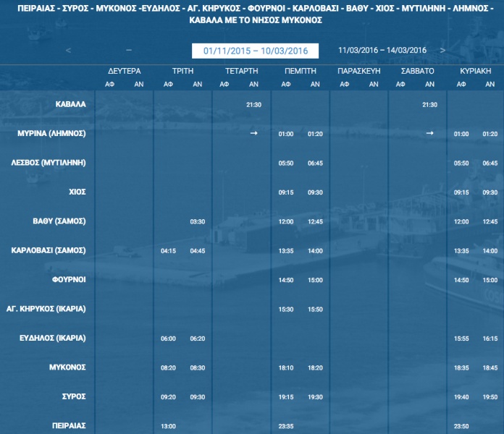Select the ΑΓ. ΚΗΡΥΚΟΣ (ΙΚΑΡΙΑ) row label
504x434 pixels.
pos(46,309)
